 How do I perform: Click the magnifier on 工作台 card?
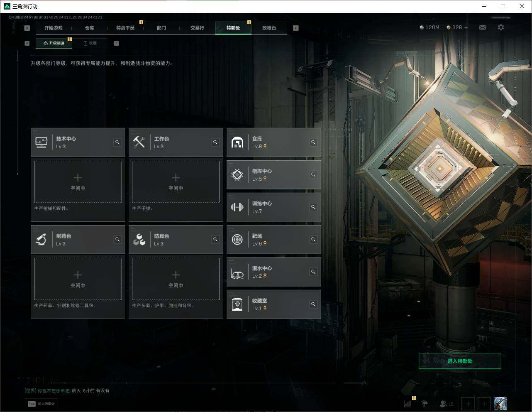tap(215, 142)
